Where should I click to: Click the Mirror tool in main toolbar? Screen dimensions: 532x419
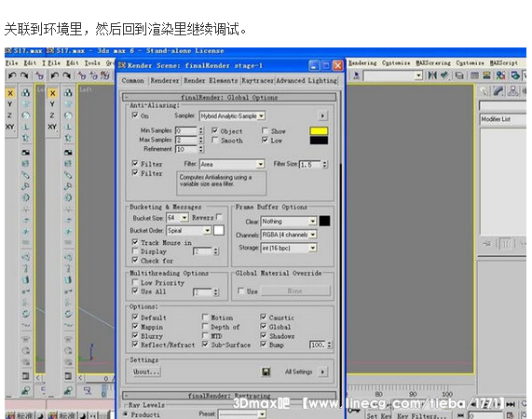coord(432,75)
